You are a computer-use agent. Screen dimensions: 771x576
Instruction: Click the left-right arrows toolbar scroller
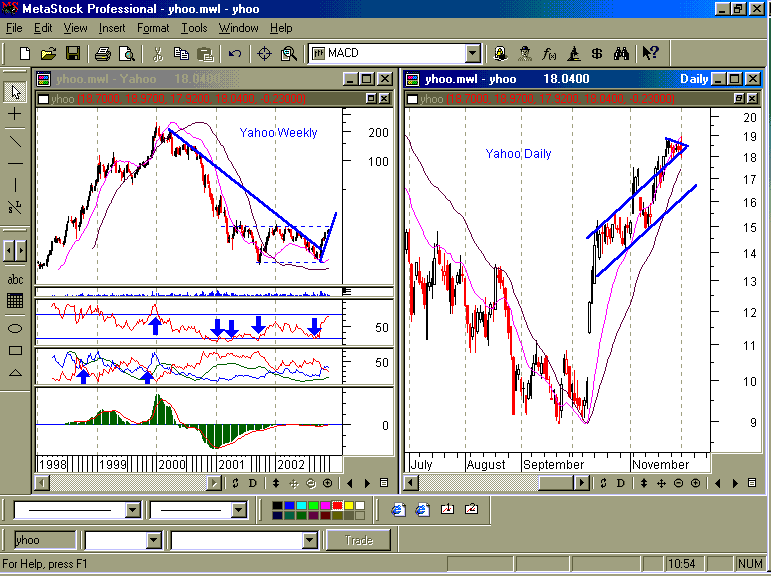click(15, 251)
